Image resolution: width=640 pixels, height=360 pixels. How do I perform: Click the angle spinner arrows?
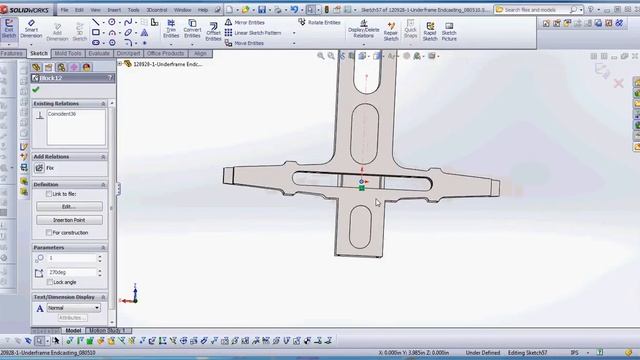pos(100,272)
